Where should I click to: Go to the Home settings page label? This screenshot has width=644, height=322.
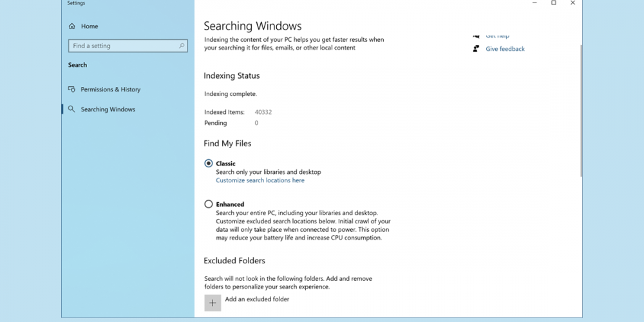click(x=90, y=26)
